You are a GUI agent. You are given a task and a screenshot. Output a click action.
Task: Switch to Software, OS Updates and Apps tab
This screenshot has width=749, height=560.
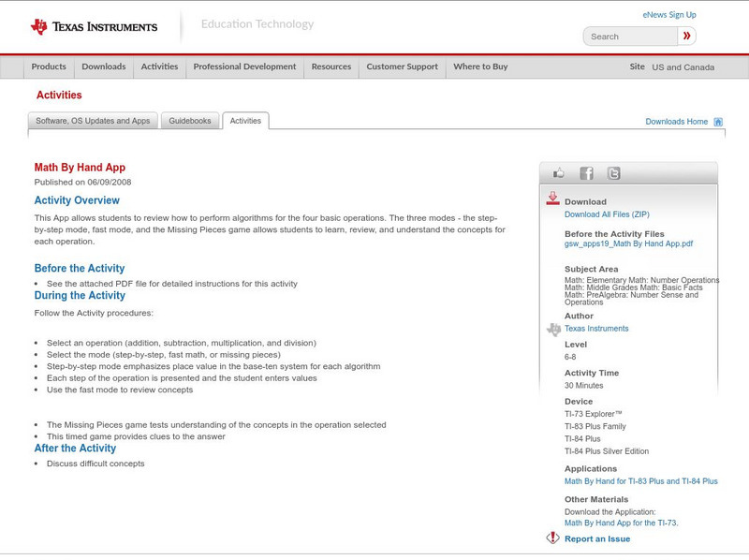click(93, 121)
